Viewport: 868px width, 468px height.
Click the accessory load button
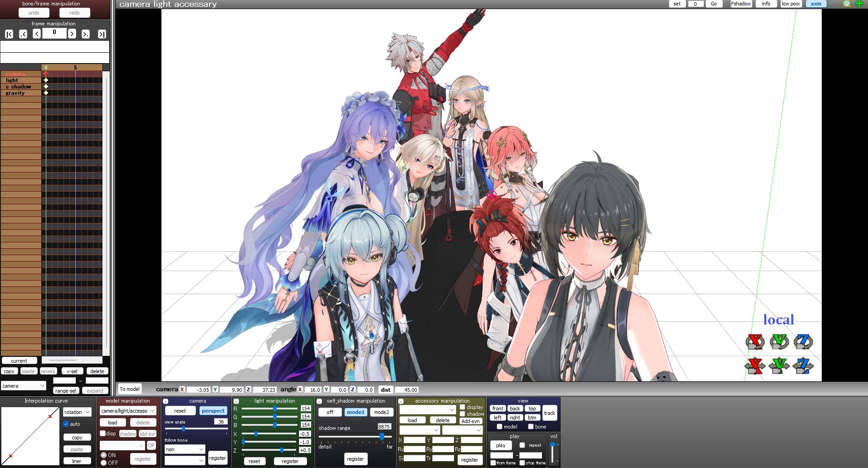[x=412, y=420]
